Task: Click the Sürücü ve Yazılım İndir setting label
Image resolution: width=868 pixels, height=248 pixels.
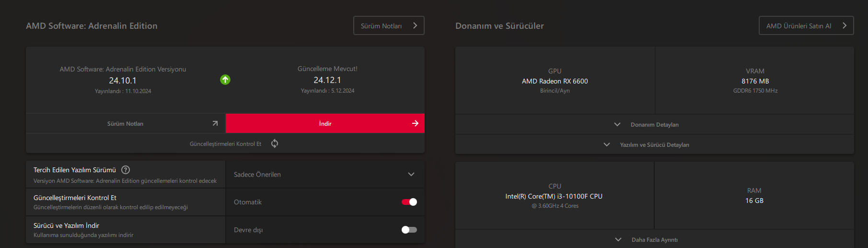Action: [x=66, y=225]
